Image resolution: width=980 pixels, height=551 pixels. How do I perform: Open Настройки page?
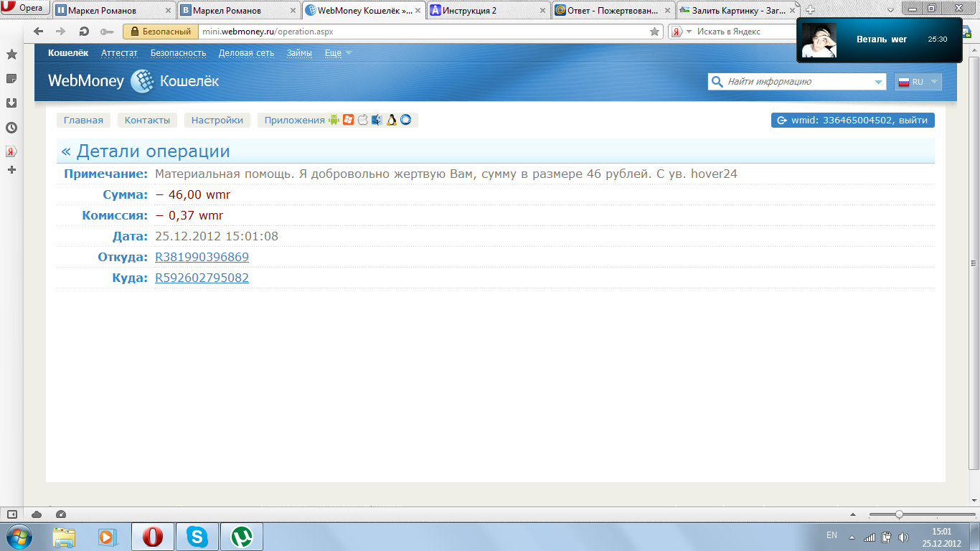(217, 120)
